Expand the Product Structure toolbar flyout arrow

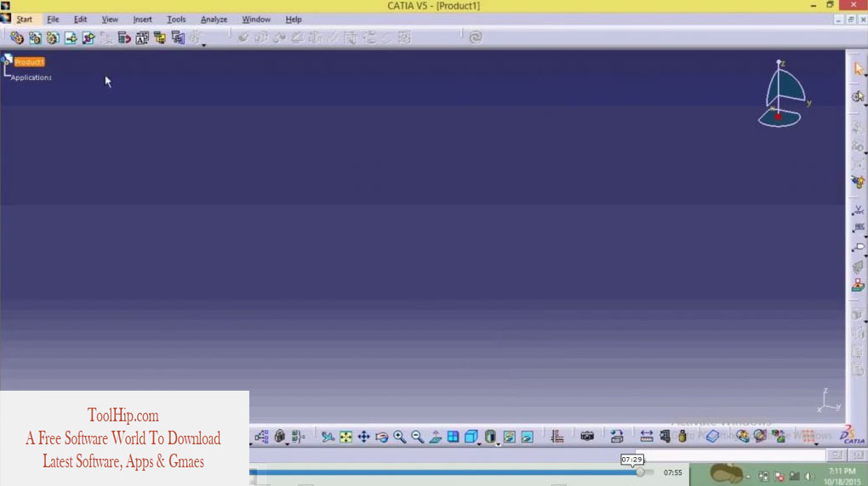(x=203, y=45)
